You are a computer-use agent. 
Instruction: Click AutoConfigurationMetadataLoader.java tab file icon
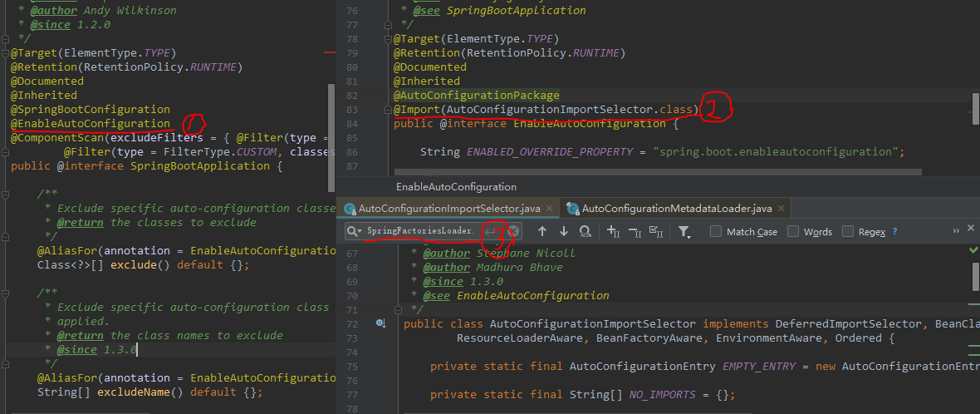coord(571,209)
